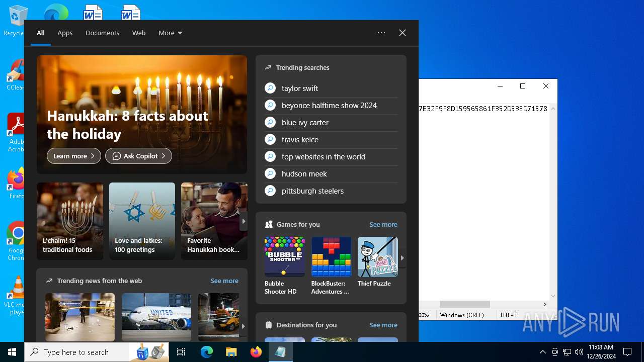Open Firefox from the taskbar

[x=256, y=352]
